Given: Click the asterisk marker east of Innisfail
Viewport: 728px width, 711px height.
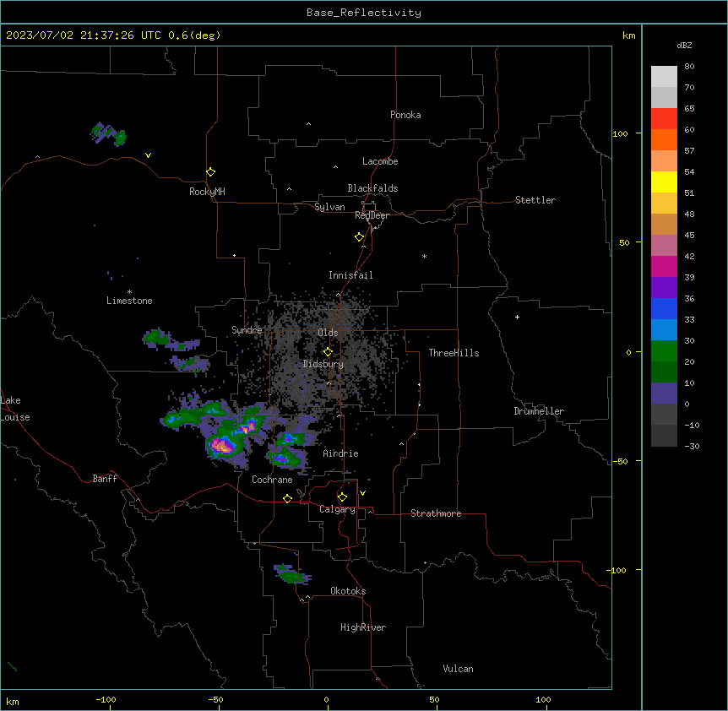Looking at the screenshot, I should pyautogui.click(x=424, y=256).
